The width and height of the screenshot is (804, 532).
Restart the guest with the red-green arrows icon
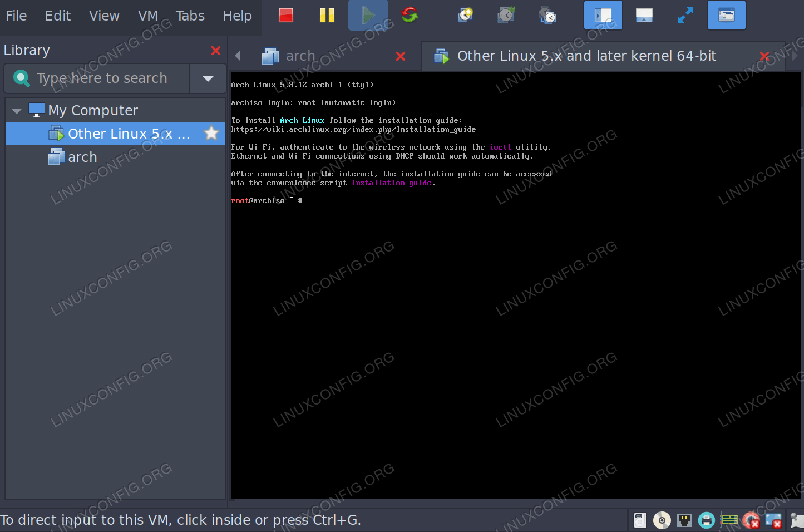[x=410, y=15]
